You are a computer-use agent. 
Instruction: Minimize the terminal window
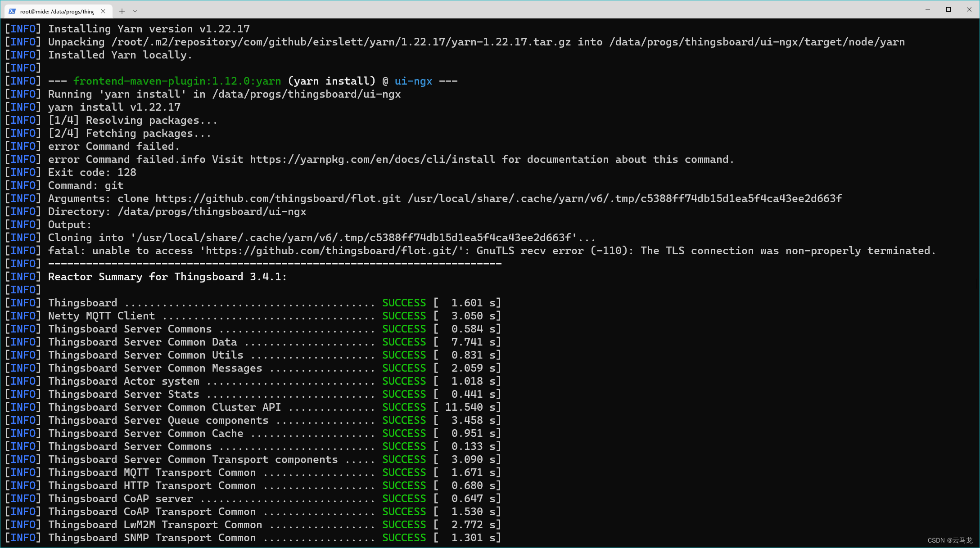point(928,9)
